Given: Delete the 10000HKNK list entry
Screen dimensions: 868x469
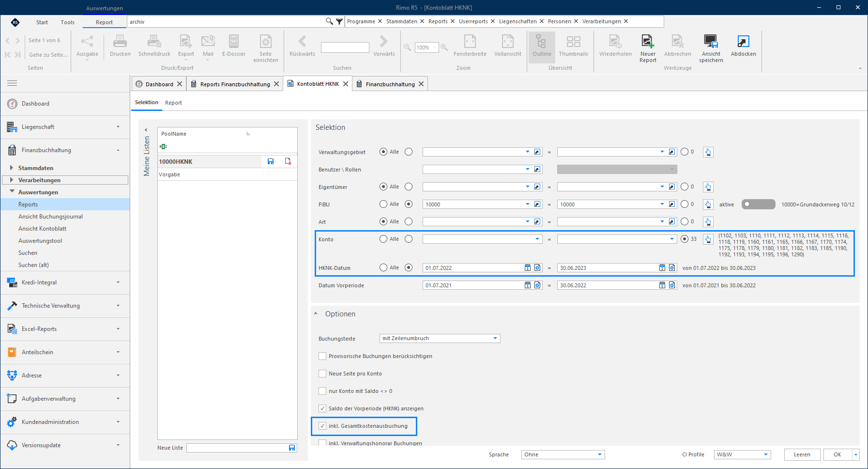Looking at the screenshot, I should pos(288,161).
